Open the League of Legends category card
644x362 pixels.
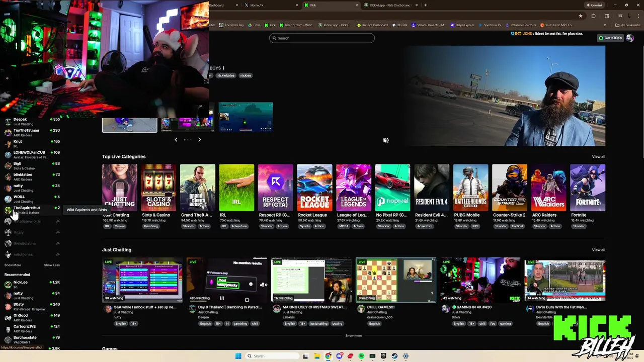(x=354, y=188)
